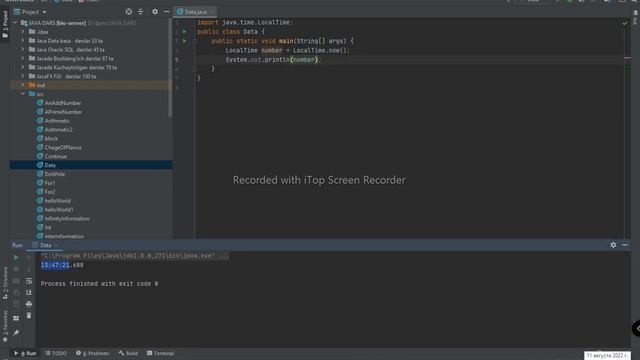Expand the Java Oracle SQL folder
Image resolution: width=640 pixels, height=360 pixels.
pyautogui.click(x=23, y=49)
